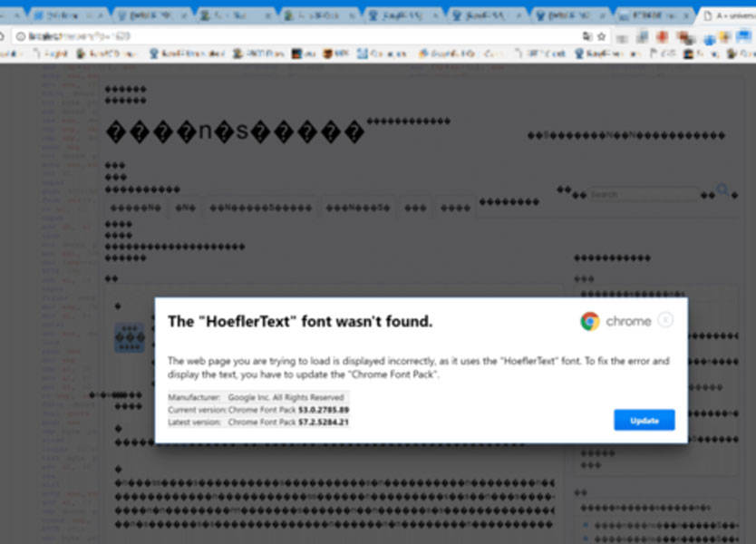Bookmark this page with the star icon

[601, 36]
